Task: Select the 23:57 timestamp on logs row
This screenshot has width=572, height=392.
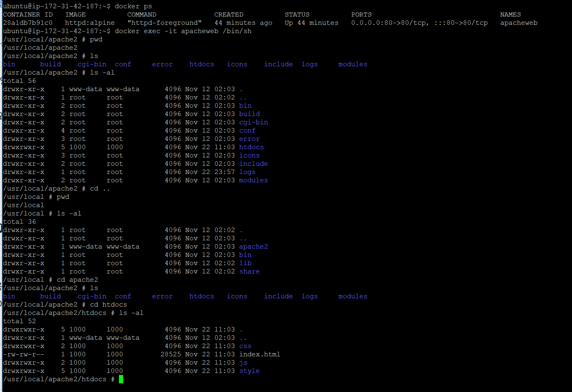Action: pos(225,172)
